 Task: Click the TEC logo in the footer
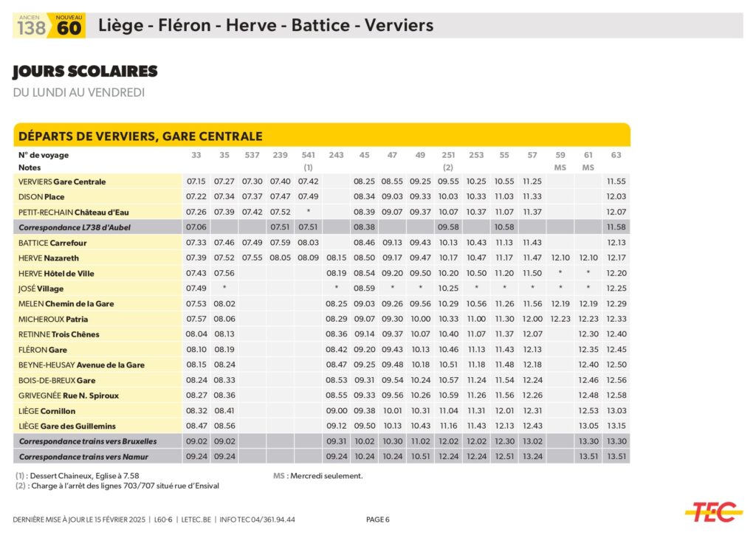pos(713,511)
